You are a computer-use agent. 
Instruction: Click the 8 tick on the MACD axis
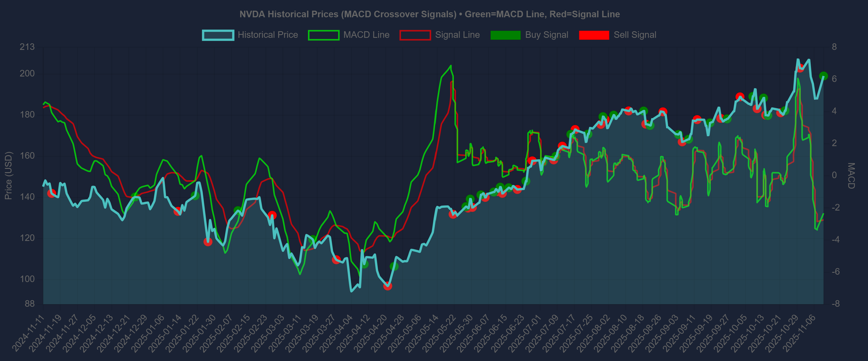pos(834,47)
